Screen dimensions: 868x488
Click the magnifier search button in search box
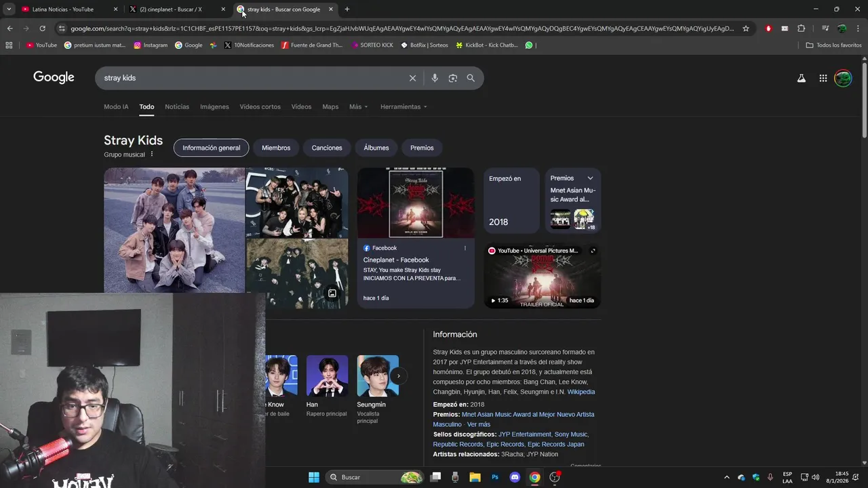click(x=471, y=78)
